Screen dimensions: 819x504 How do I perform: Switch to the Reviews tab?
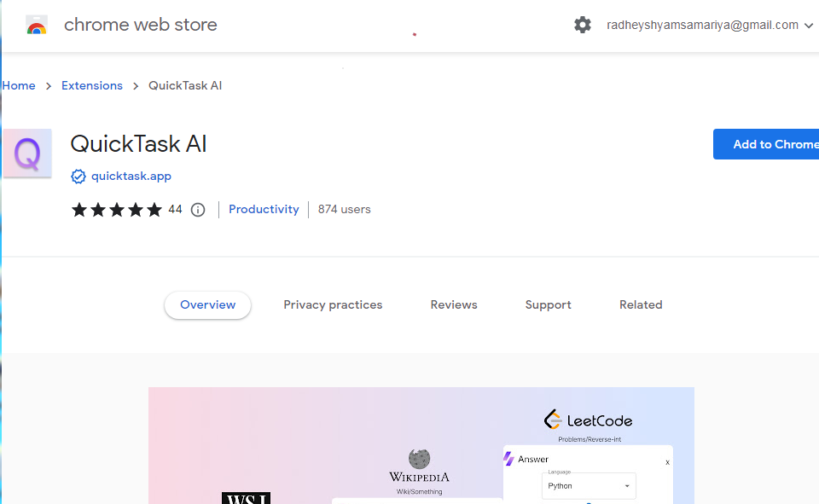(x=453, y=304)
